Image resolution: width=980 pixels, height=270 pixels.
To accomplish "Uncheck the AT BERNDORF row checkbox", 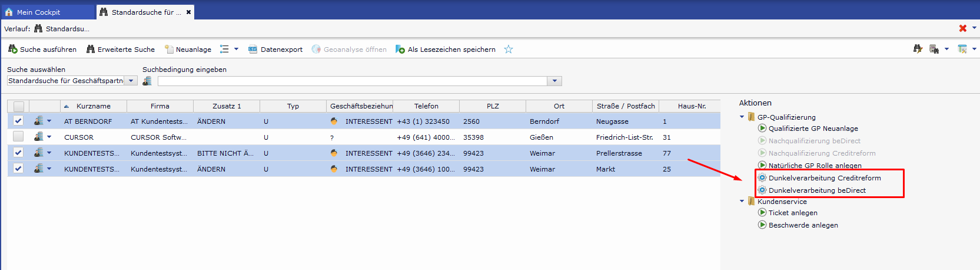I will (18, 121).
